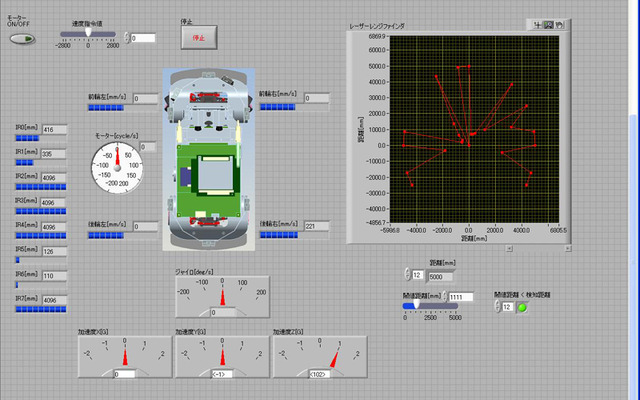640x400 pixels.
Task: Click the red 停止 stop button
Action: (x=199, y=38)
